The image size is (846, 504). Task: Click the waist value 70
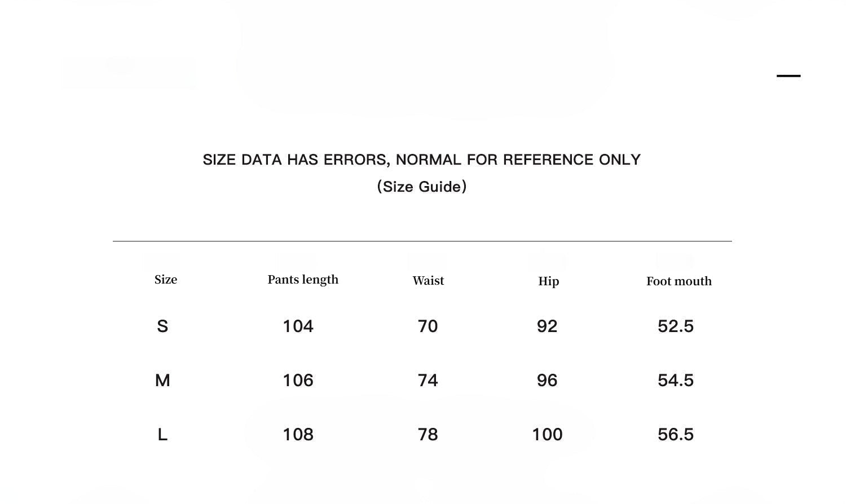(x=428, y=326)
